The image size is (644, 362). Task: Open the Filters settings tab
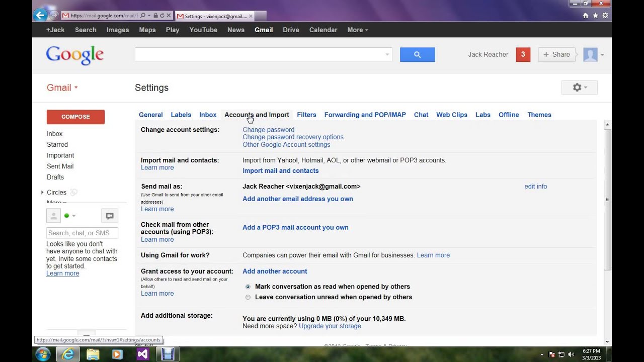click(306, 115)
